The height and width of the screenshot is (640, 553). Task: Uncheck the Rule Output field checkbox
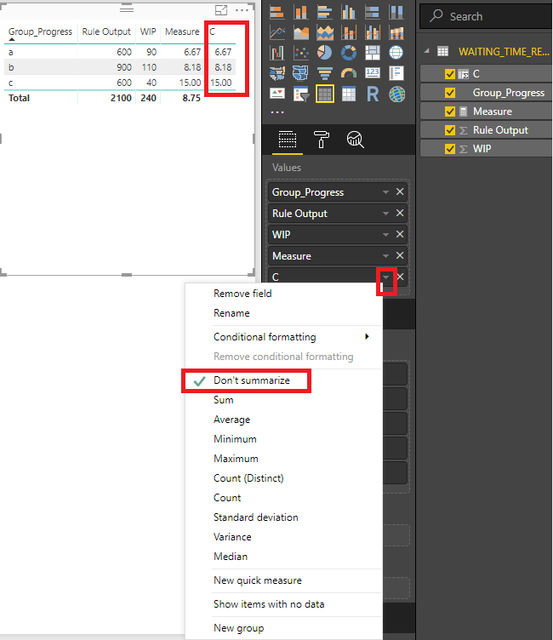coord(450,130)
